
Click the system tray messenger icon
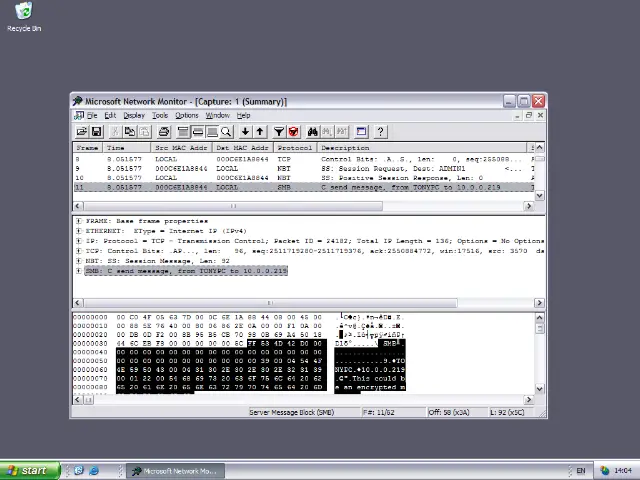click(x=604, y=471)
